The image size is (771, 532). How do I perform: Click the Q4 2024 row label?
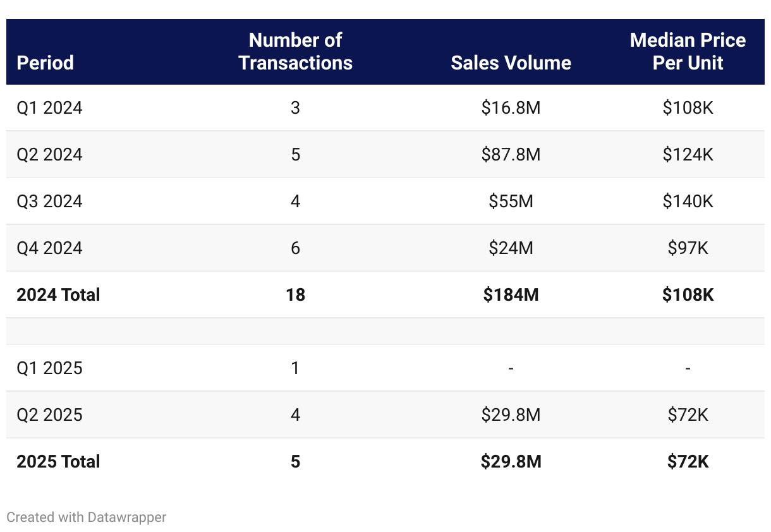49,248
